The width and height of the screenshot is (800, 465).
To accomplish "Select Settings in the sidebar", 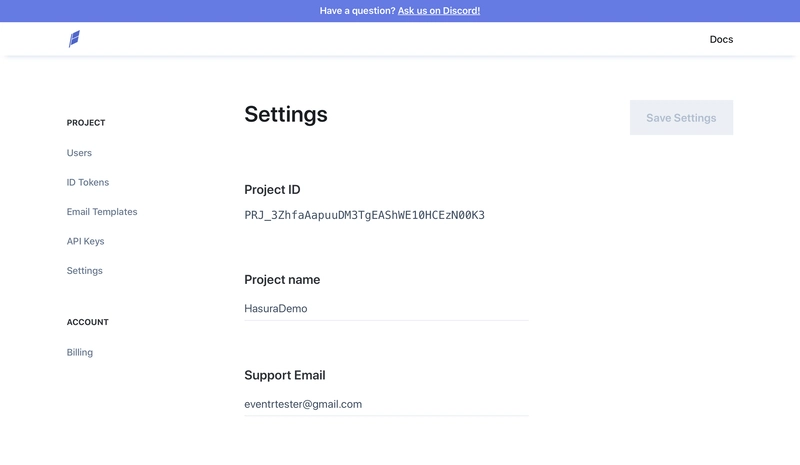I will click(85, 271).
